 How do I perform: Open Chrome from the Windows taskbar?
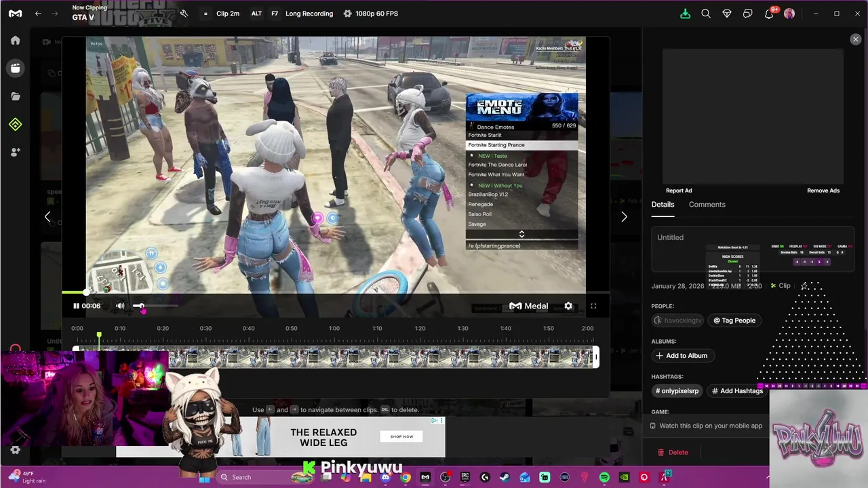pos(405,477)
